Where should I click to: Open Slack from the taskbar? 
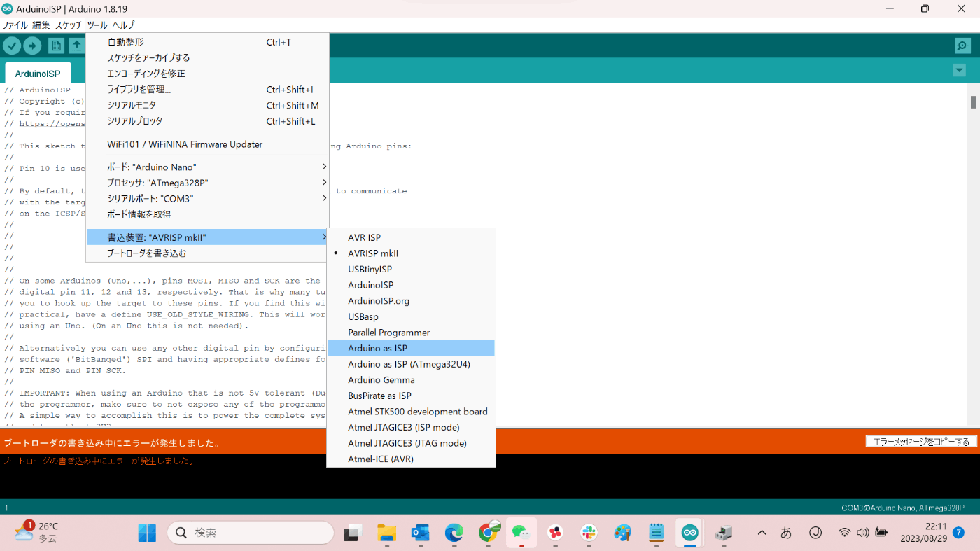click(x=589, y=533)
